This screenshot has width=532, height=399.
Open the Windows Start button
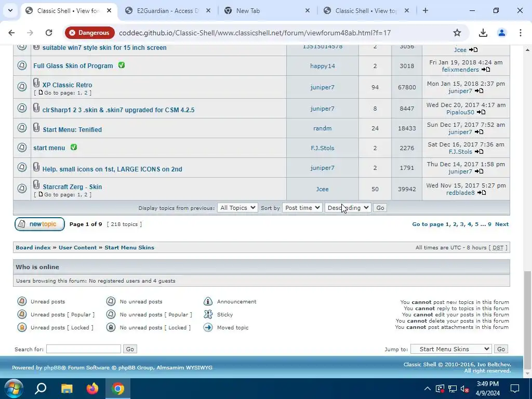(x=14, y=389)
